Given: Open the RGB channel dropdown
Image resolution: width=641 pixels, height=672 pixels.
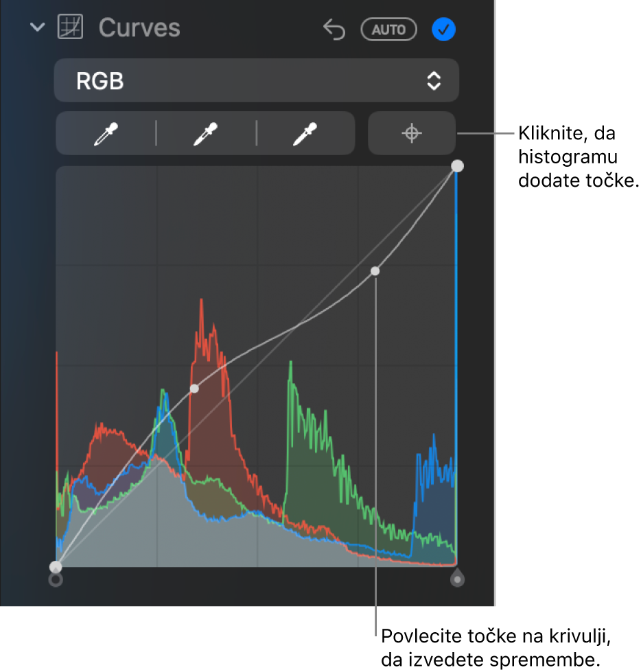Looking at the screenshot, I should (x=257, y=80).
